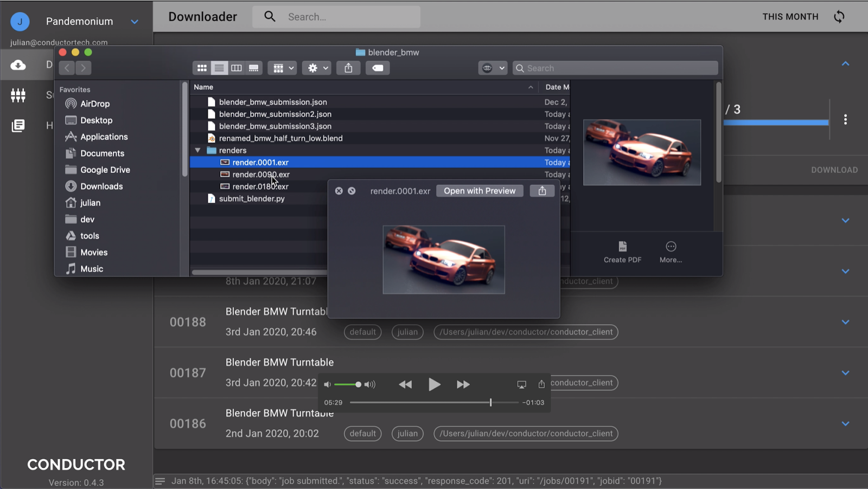Viewport: 868px width, 489px height.
Task: Open the history list icon in sidebar
Action: tap(18, 126)
